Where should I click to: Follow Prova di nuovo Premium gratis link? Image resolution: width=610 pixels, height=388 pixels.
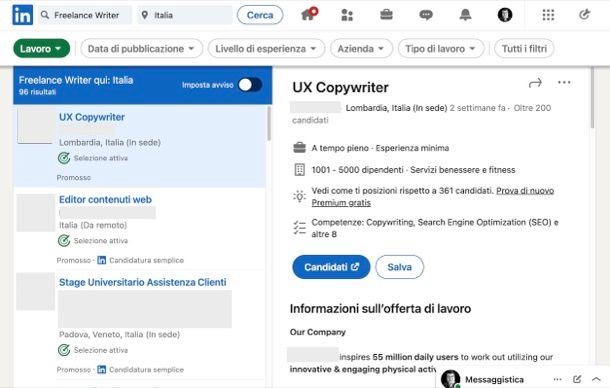click(433, 197)
